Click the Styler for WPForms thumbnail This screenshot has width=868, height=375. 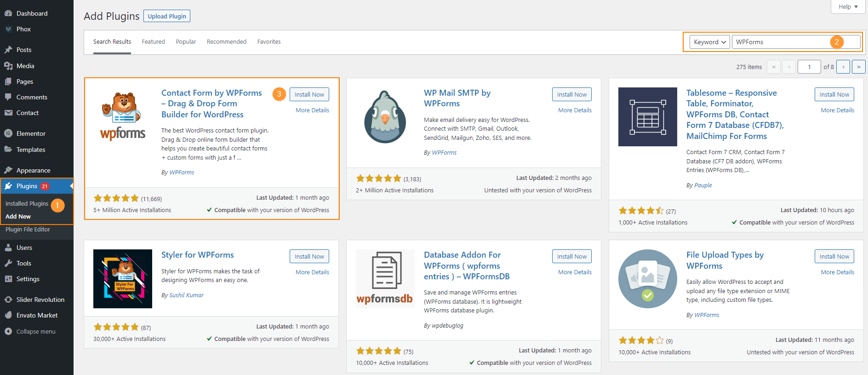point(123,279)
